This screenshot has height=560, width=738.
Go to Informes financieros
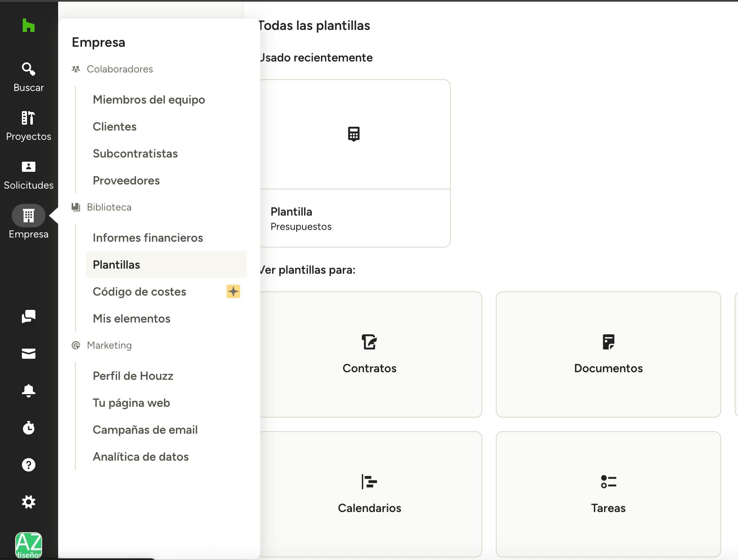click(x=148, y=238)
